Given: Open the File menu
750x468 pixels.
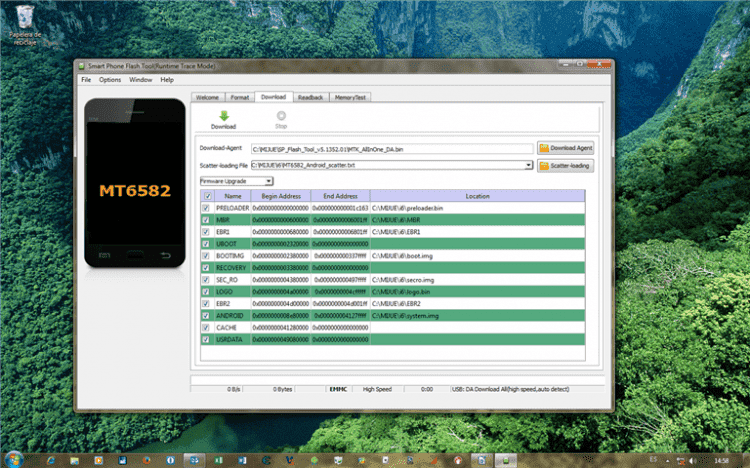Looking at the screenshot, I should tap(86, 80).
